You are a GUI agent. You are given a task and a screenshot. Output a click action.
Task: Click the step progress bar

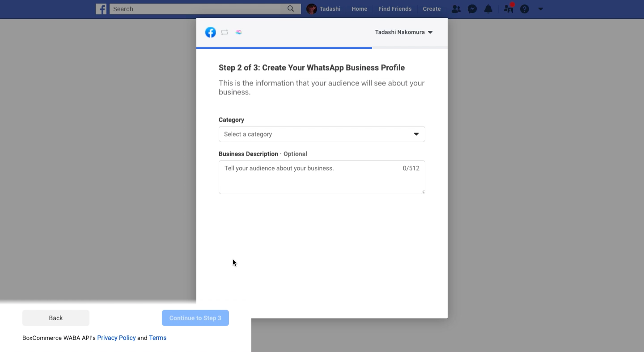(322, 47)
